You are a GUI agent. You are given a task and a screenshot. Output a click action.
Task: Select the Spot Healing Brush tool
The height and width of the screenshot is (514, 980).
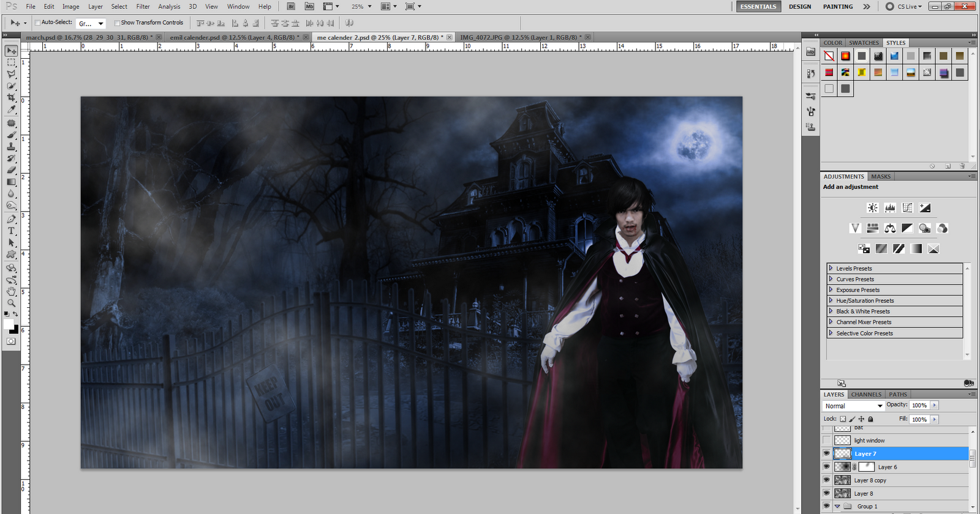pos(11,123)
